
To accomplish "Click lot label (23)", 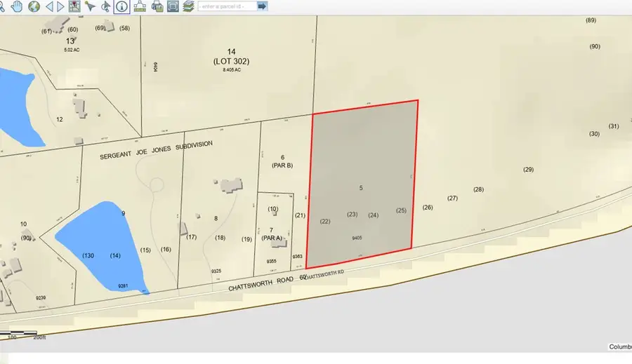I will pyautogui.click(x=353, y=214).
